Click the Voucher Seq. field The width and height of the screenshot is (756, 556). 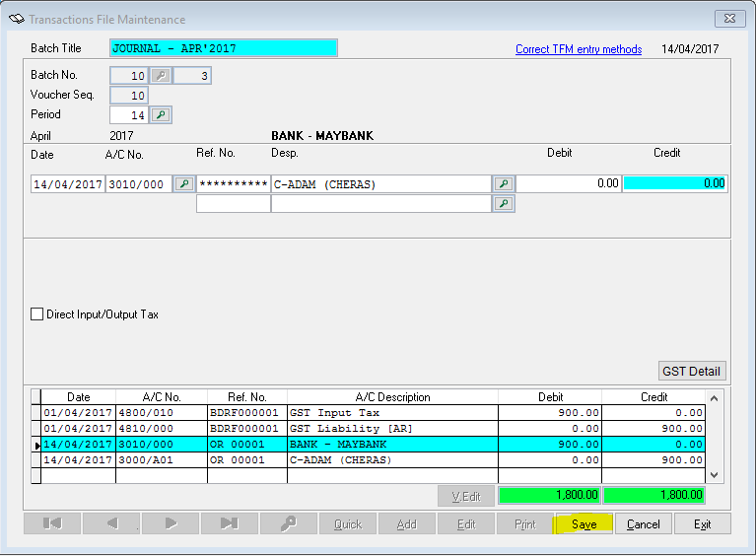[129, 96]
